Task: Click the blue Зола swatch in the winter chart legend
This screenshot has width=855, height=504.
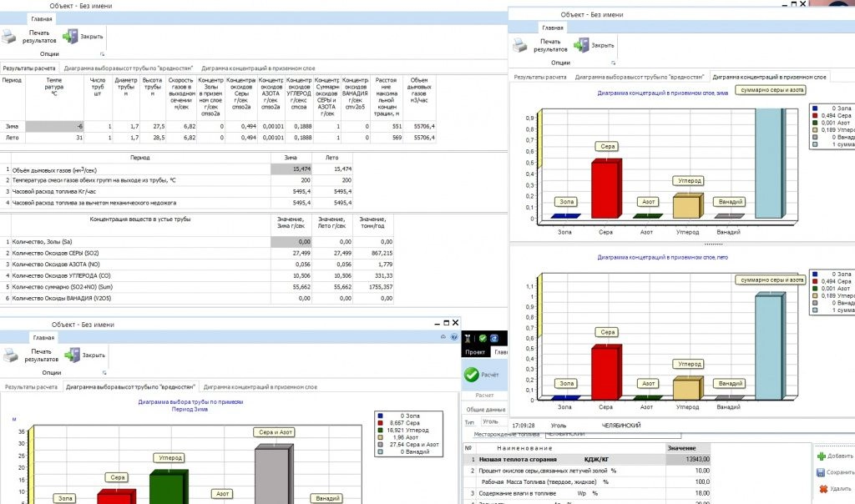Action: click(x=815, y=108)
